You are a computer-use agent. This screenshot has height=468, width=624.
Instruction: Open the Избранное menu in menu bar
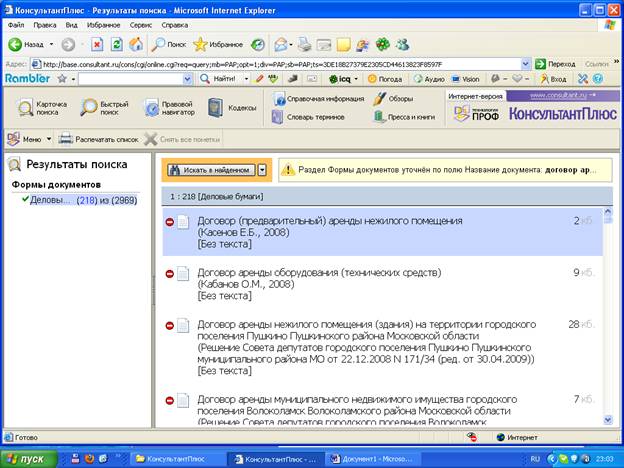(102, 24)
